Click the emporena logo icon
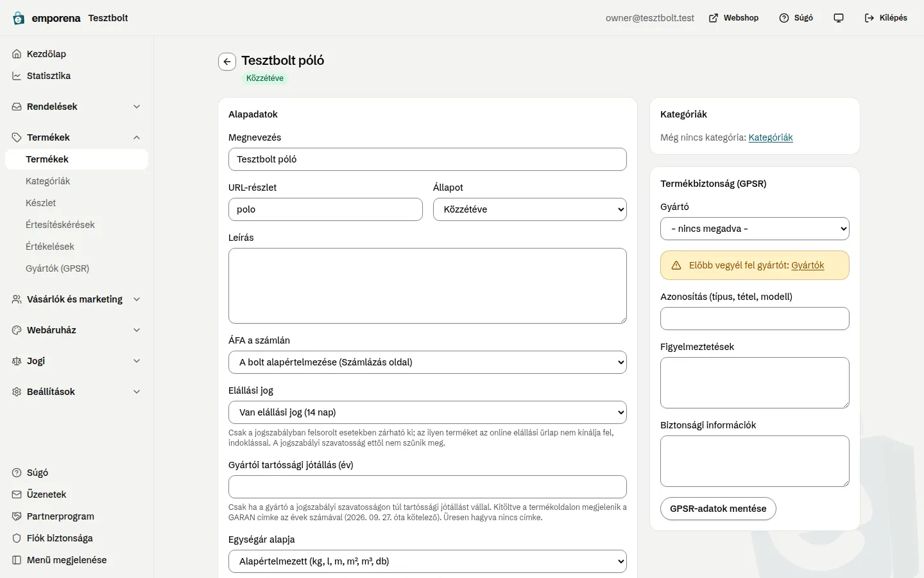 click(x=19, y=18)
